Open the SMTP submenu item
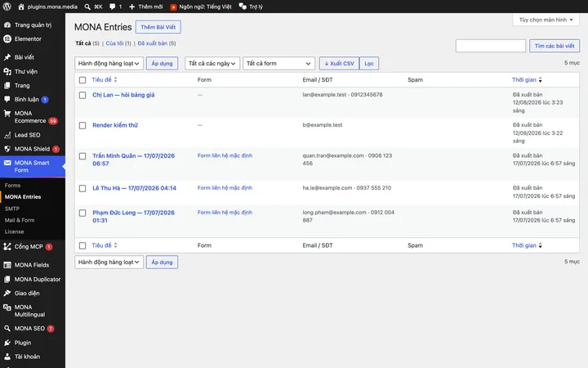588x368 pixels. pyautogui.click(x=12, y=209)
